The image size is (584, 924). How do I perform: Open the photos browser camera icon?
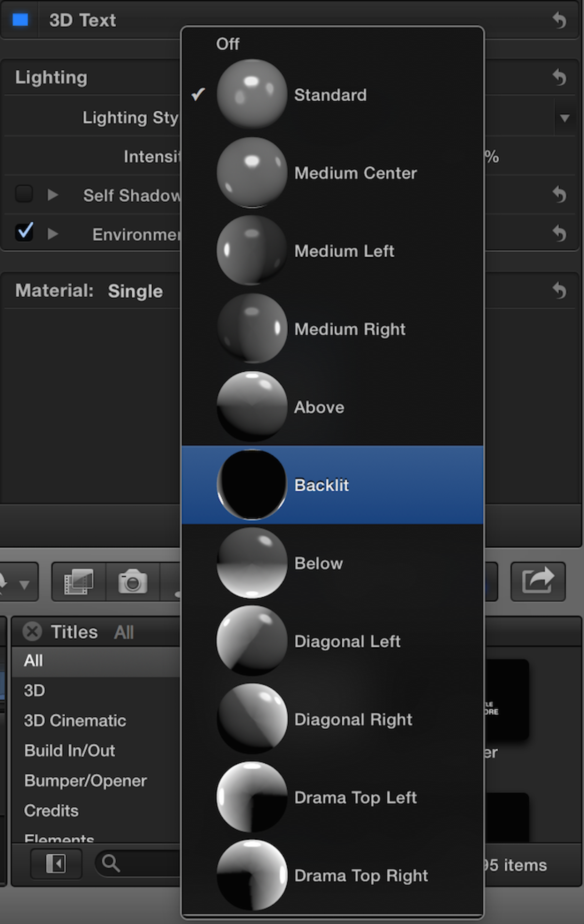click(x=133, y=582)
